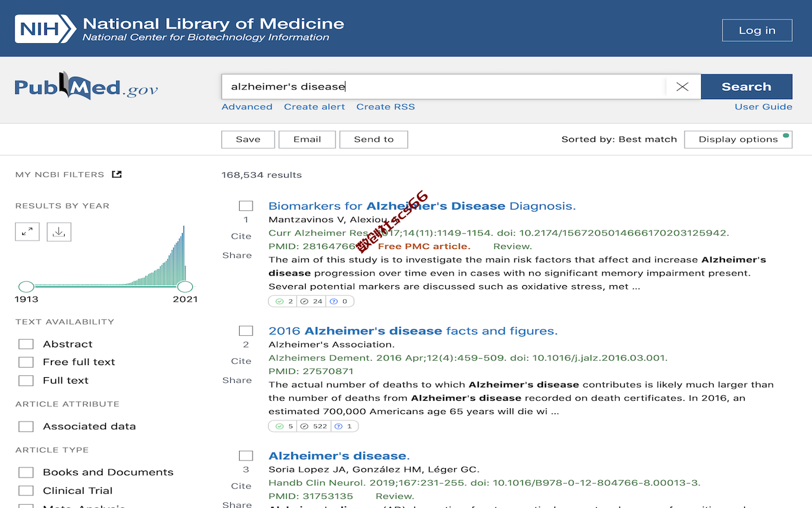
Task: Expand the results-by-year chart
Action: tap(27, 232)
